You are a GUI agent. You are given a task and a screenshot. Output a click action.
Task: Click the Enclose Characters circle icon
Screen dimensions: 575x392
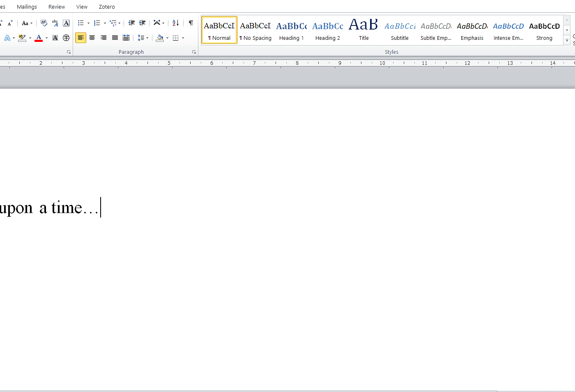tap(66, 38)
